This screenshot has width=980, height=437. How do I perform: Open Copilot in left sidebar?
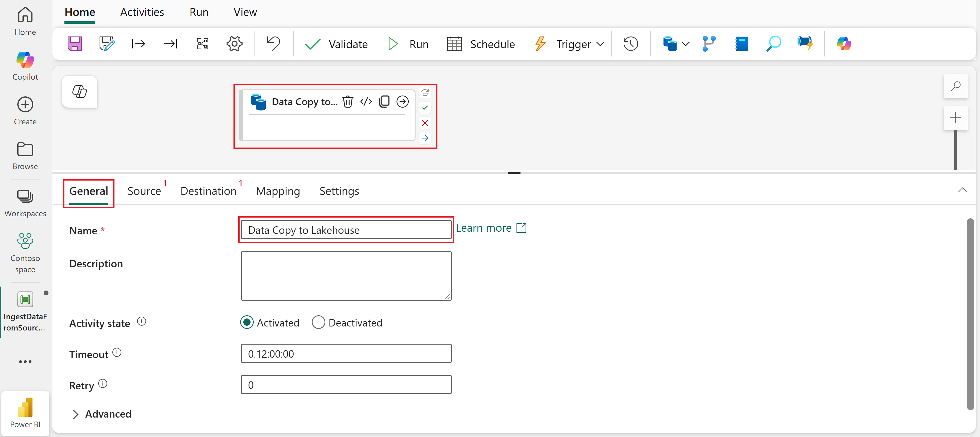tap(25, 66)
